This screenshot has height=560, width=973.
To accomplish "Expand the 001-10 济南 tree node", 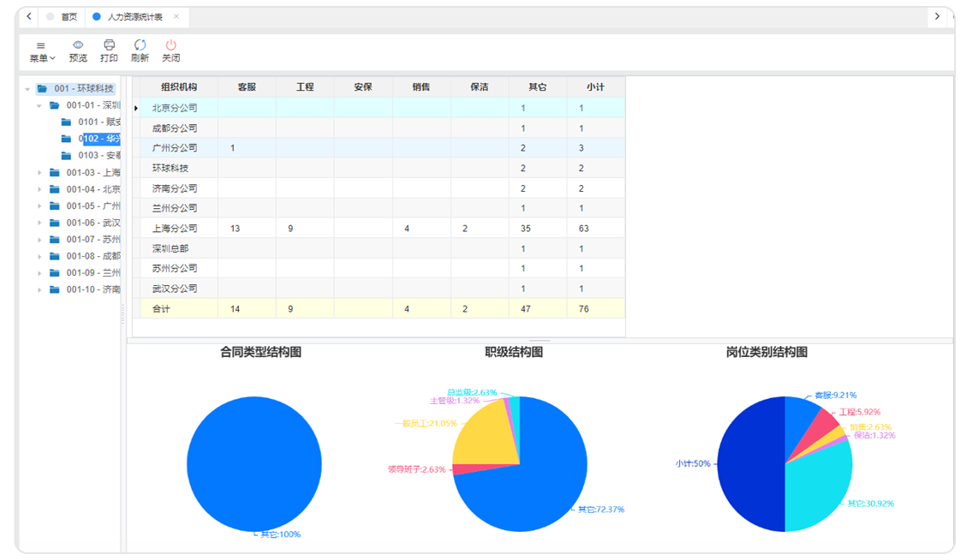I will click(x=39, y=290).
